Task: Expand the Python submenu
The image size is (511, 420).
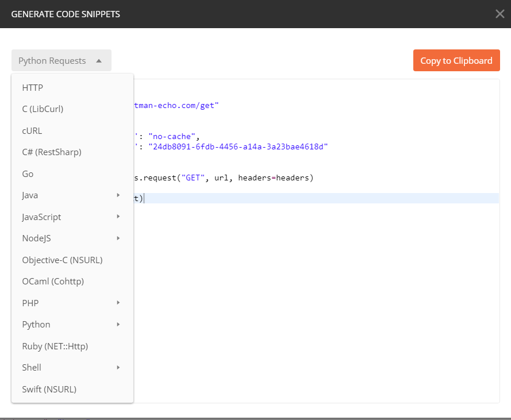Action: pos(36,324)
